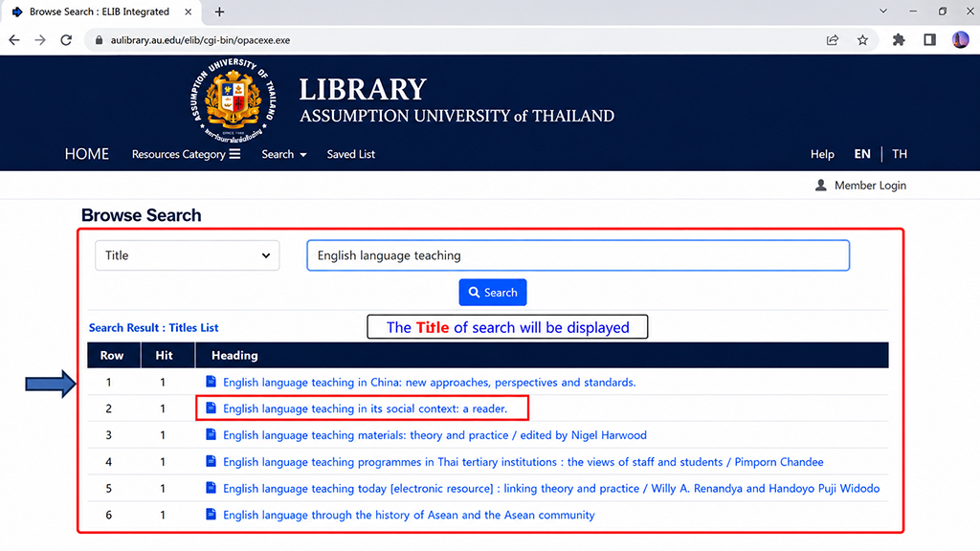Click the Browse Search page heading

[142, 215]
